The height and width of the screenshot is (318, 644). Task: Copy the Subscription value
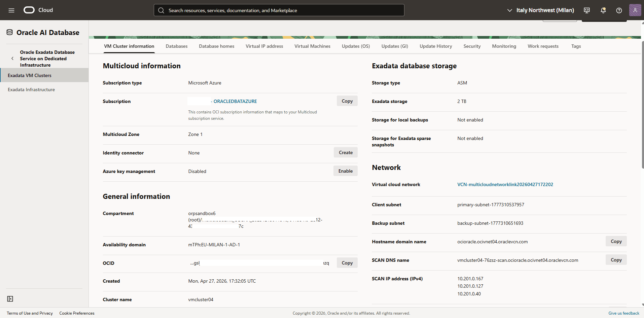(x=347, y=101)
